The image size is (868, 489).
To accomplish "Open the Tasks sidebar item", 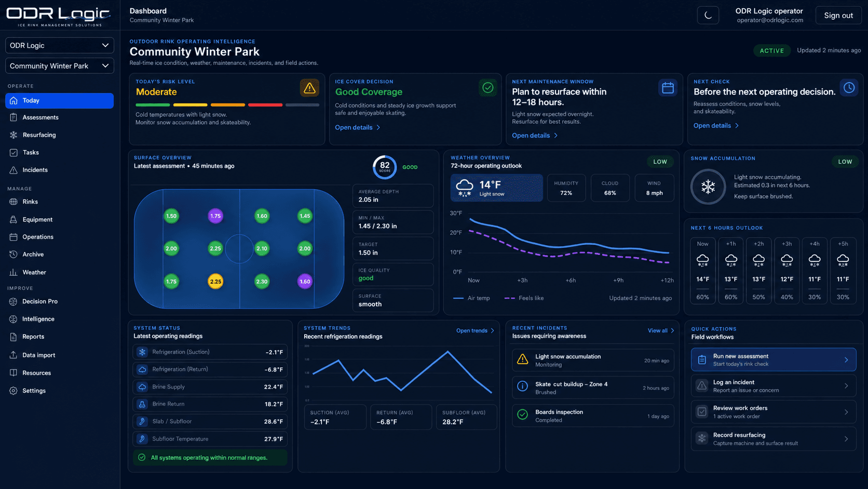I will [31, 152].
